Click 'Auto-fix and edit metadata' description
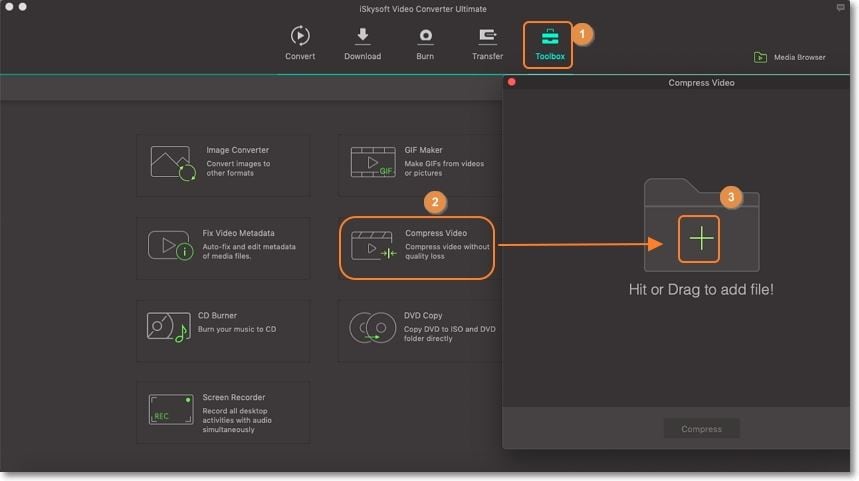Screen dimensions: 859x481 249,251
